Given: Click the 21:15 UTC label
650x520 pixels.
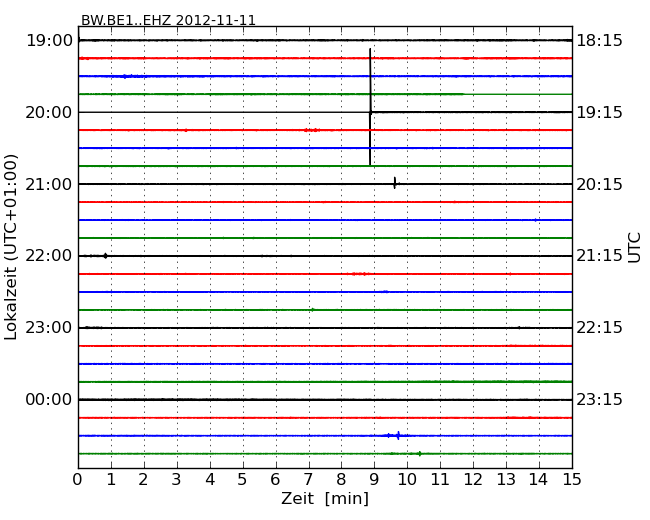Looking at the screenshot, I should [599, 256].
